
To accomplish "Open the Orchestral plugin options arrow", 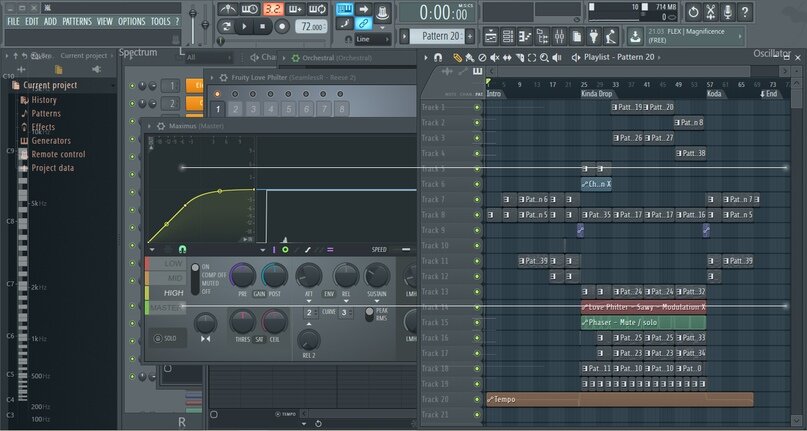I will (x=283, y=58).
